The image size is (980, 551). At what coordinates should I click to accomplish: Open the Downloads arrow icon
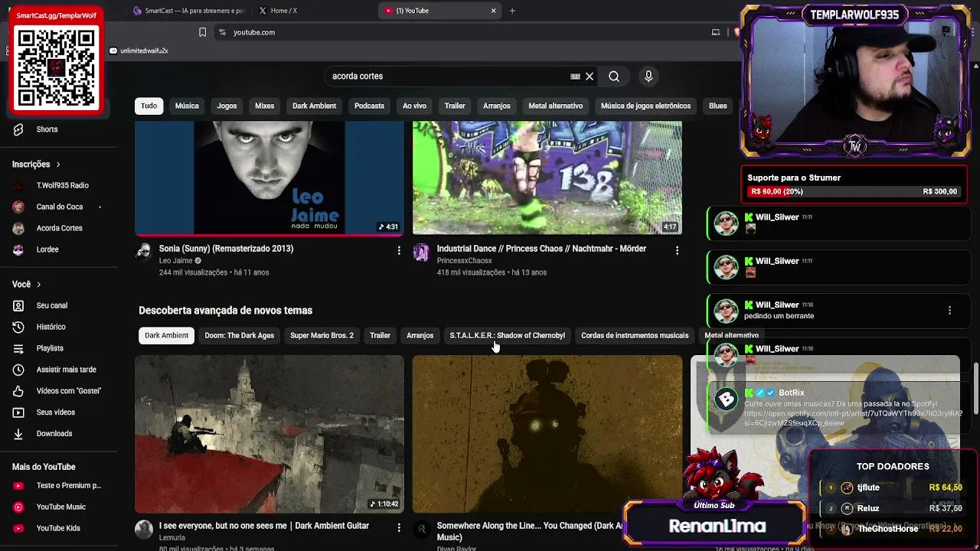coord(18,434)
